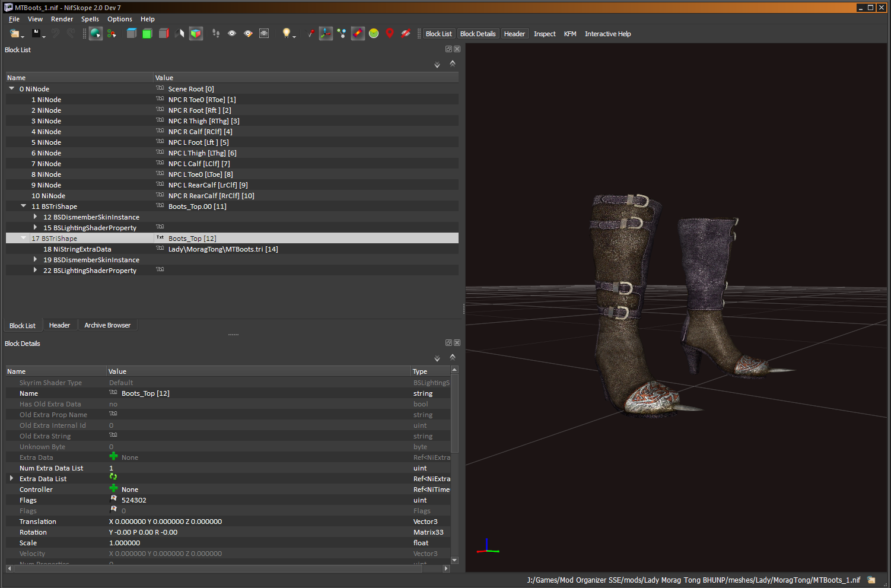Select the Top view cube icon
The image size is (891, 588).
(132, 34)
